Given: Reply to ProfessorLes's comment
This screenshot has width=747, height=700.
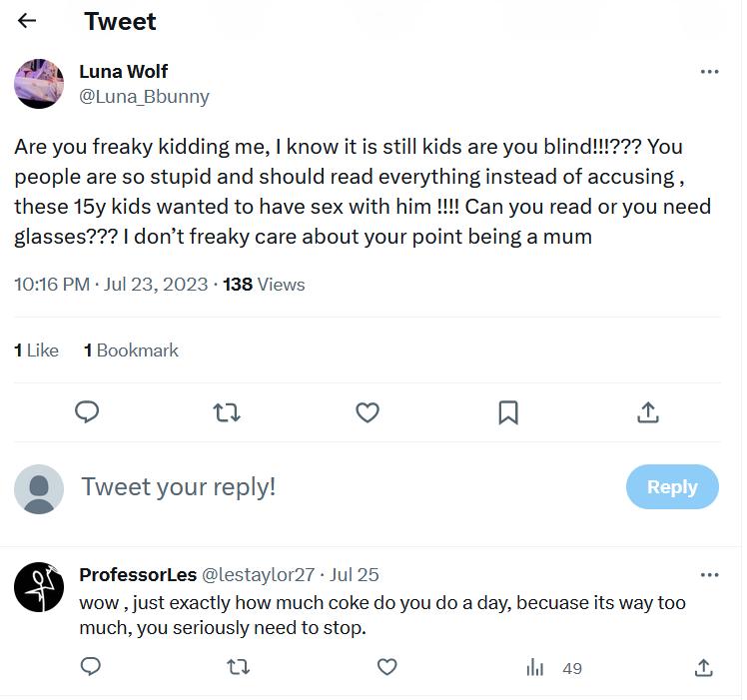Looking at the screenshot, I should 90,667.
